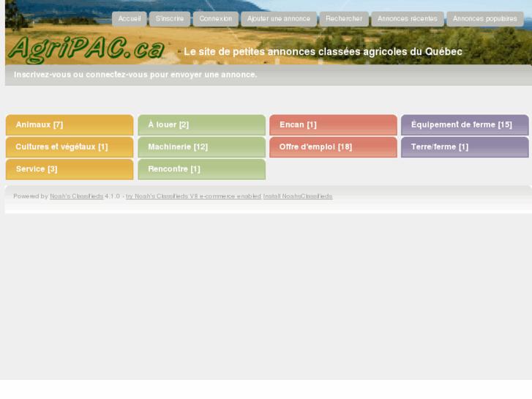Click the AgriPAC.ca logo
Viewport: 532px width, 399px height.
click(x=86, y=49)
